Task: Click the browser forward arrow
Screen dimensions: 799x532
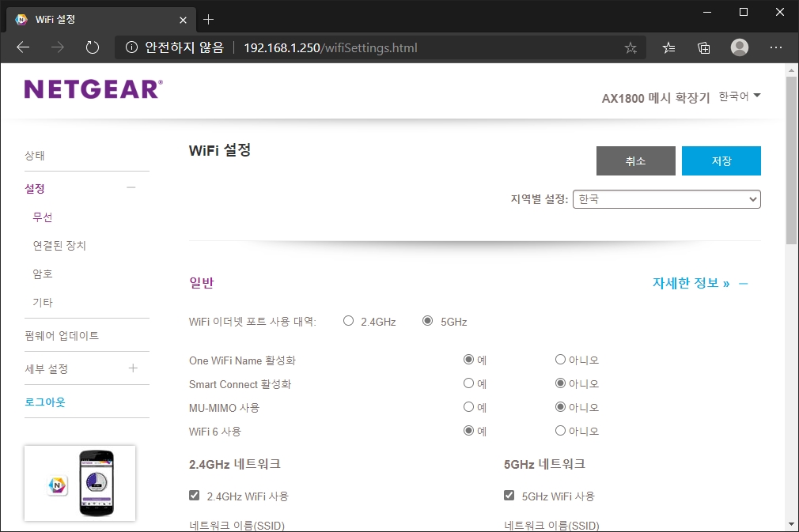Action: tap(58, 48)
